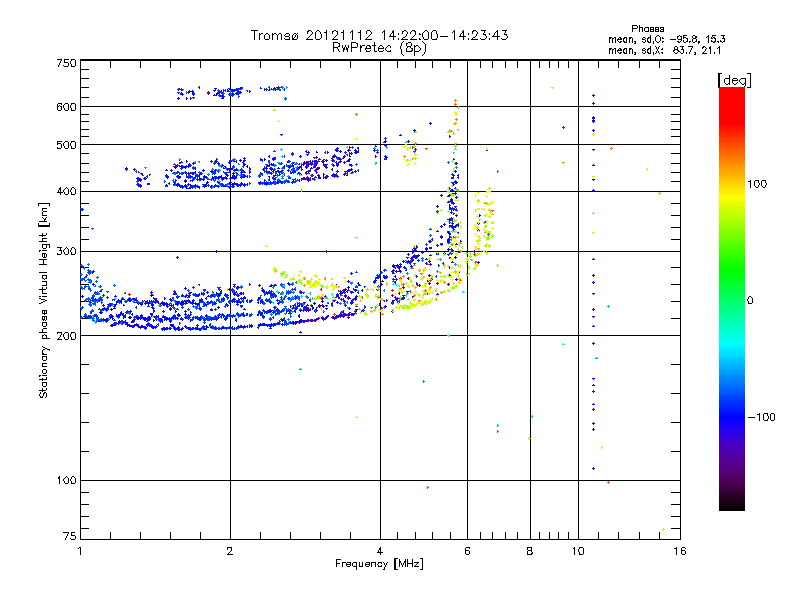Click the y-axis tick label "600"

point(66,107)
